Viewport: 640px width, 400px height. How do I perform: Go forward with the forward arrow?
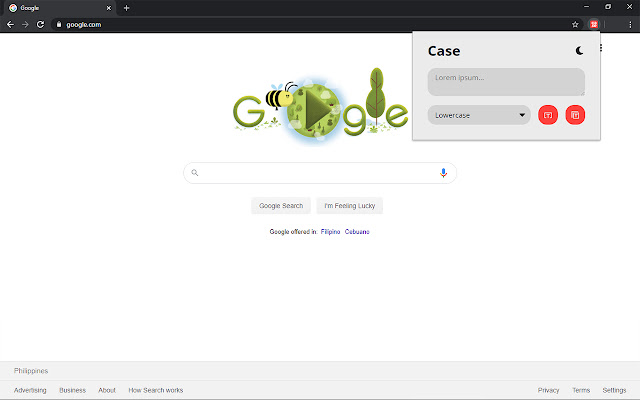25,24
